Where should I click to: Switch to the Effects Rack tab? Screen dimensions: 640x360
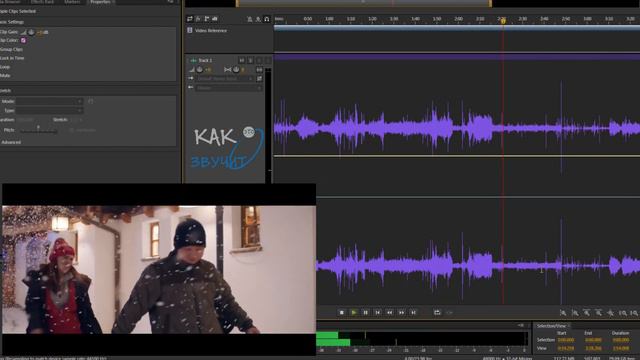pyautogui.click(x=42, y=2)
